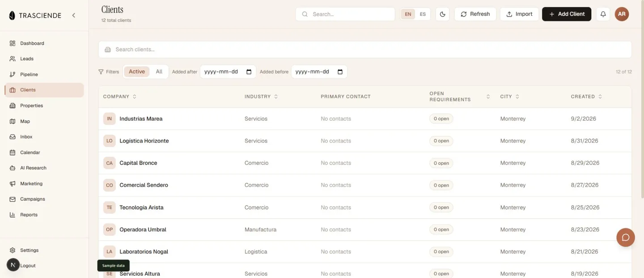Open Calendar in the sidebar
The height and width of the screenshot is (278, 644).
(x=44, y=152)
